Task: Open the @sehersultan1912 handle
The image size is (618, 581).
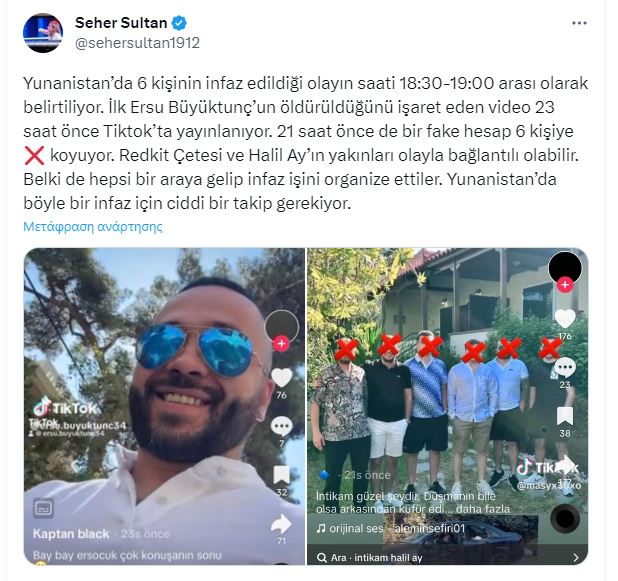Action: [x=138, y=43]
